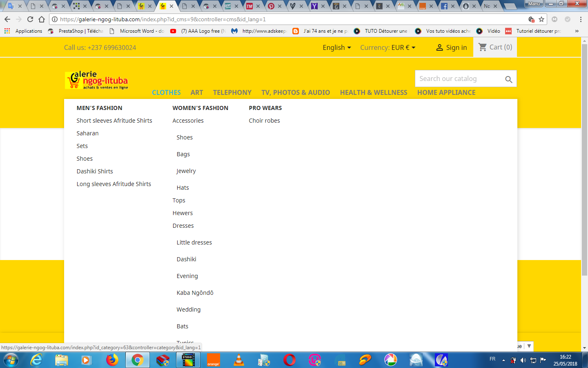Open Firefox from the taskbar
588x368 pixels.
tap(112, 360)
